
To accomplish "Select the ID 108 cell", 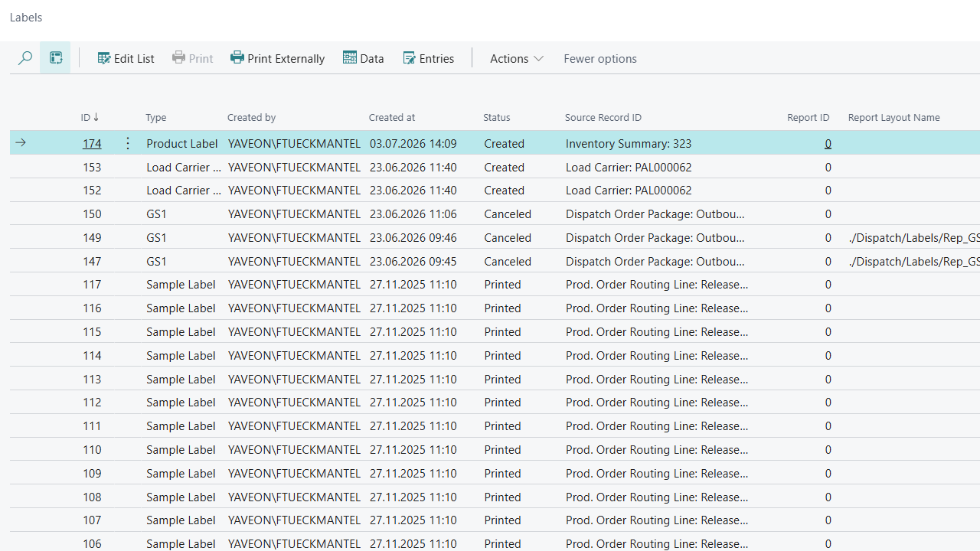I will click(x=92, y=497).
